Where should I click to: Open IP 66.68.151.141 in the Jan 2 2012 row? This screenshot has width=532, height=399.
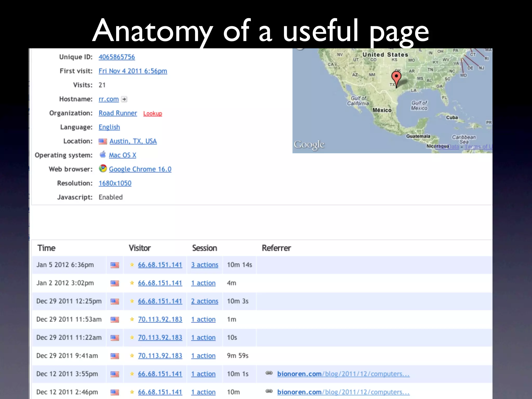pyautogui.click(x=160, y=283)
